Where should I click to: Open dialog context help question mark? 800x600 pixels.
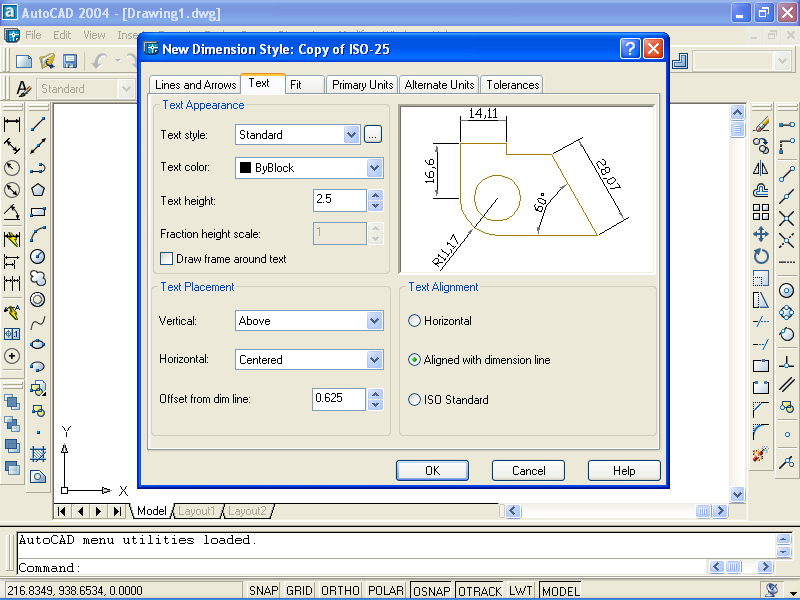click(630, 49)
